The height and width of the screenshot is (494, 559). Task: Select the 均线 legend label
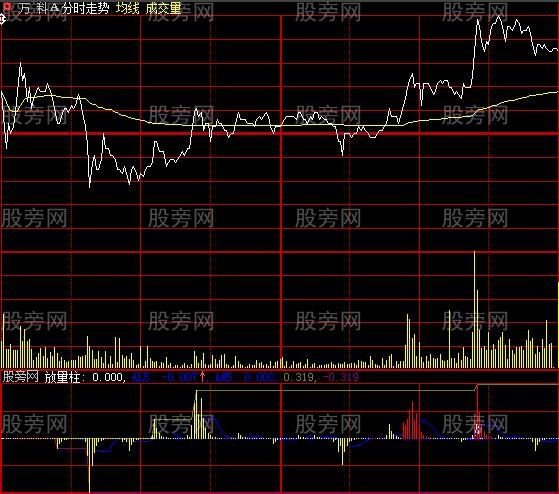point(127,8)
